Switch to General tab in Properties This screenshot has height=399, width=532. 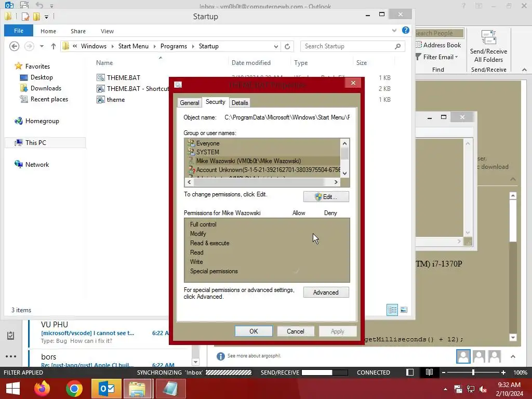tap(189, 103)
